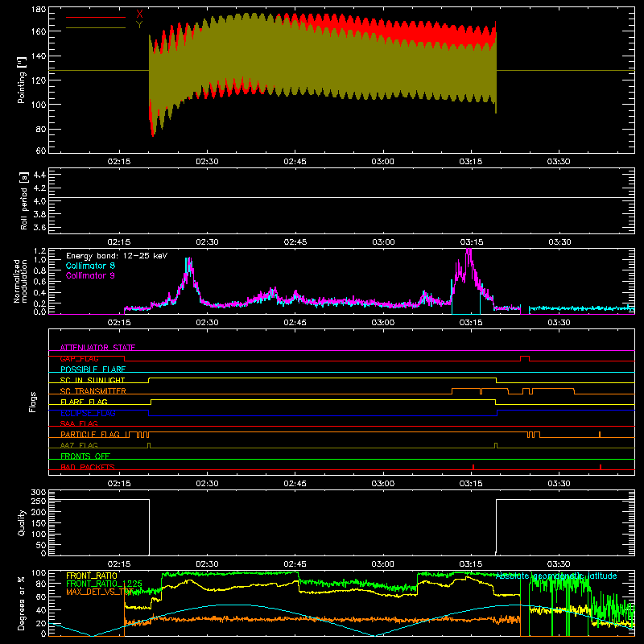Click the 'Energy band: 12-25 keV' label

(117, 256)
